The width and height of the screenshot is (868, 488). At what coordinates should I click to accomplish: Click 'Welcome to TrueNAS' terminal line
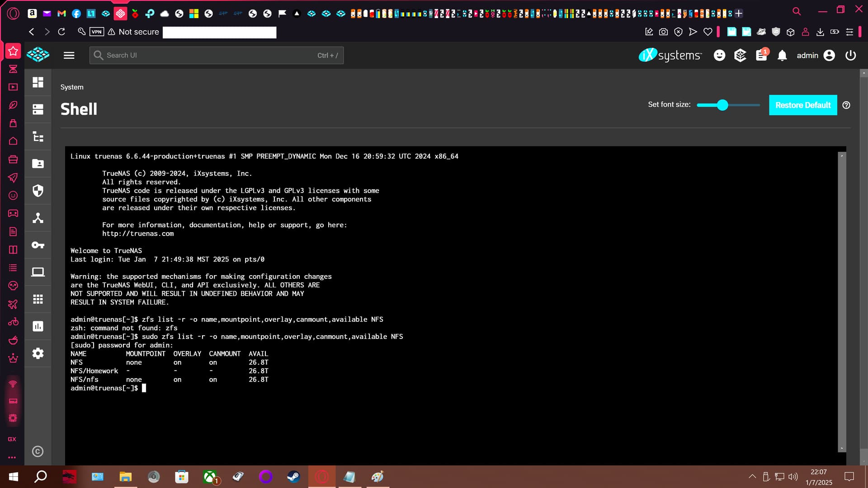pos(106,251)
